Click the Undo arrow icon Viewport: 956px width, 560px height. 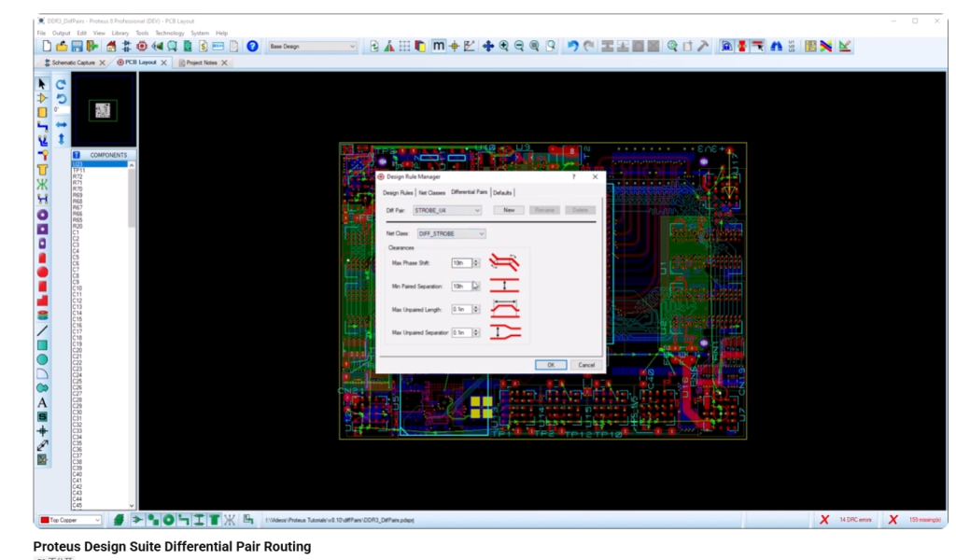[572, 47]
